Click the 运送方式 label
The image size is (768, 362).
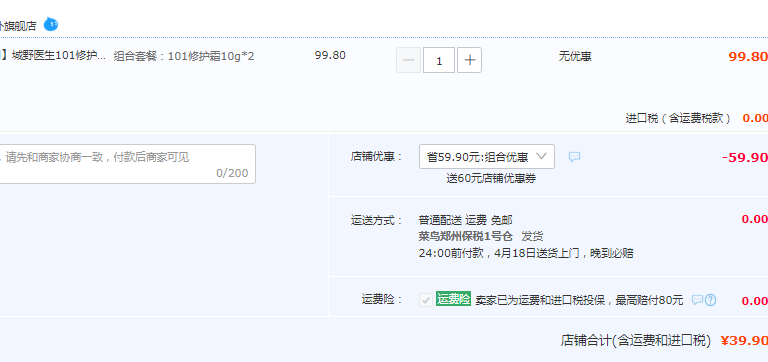click(377, 220)
